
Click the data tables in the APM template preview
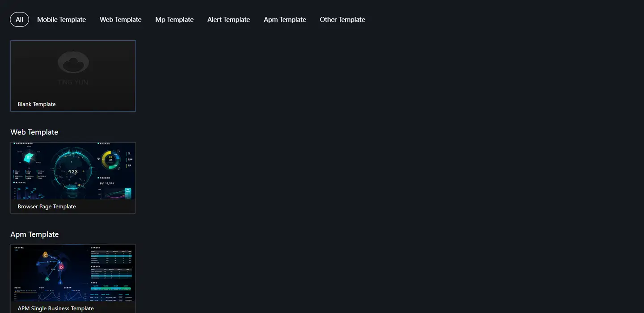pos(111,264)
